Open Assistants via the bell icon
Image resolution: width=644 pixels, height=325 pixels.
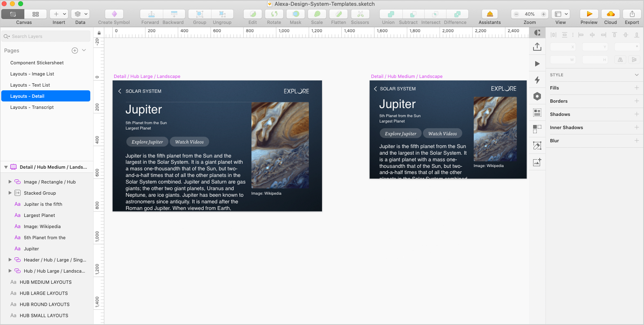point(489,13)
